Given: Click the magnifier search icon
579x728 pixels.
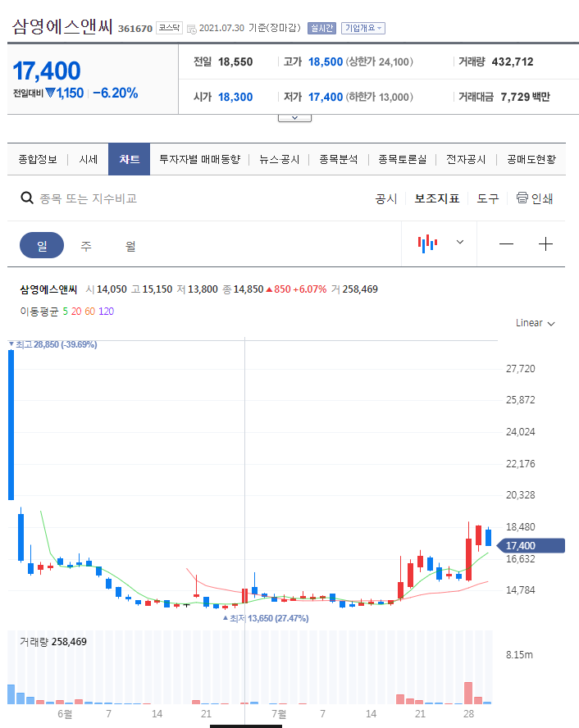Looking at the screenshot, I should [x=27, y=198].
